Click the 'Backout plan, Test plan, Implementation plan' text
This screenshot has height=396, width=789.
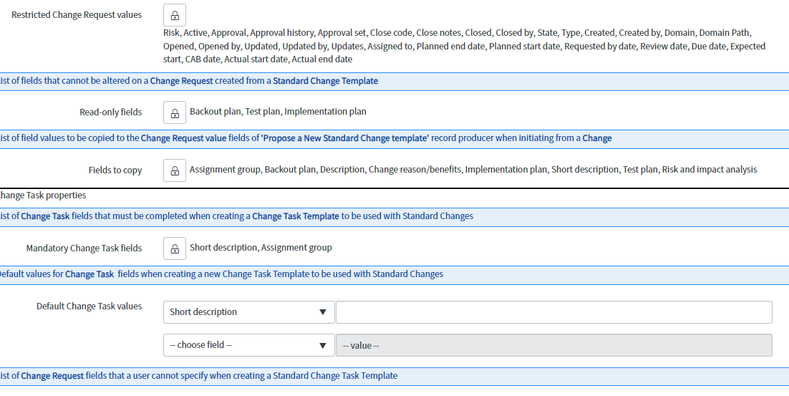(x=278, y=112)
